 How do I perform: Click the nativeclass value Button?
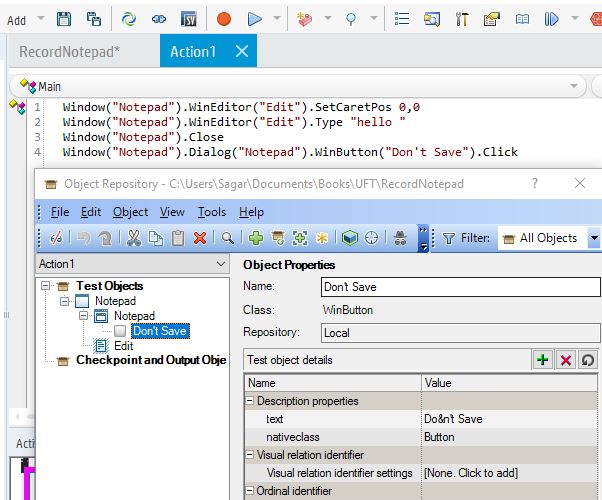439,437
